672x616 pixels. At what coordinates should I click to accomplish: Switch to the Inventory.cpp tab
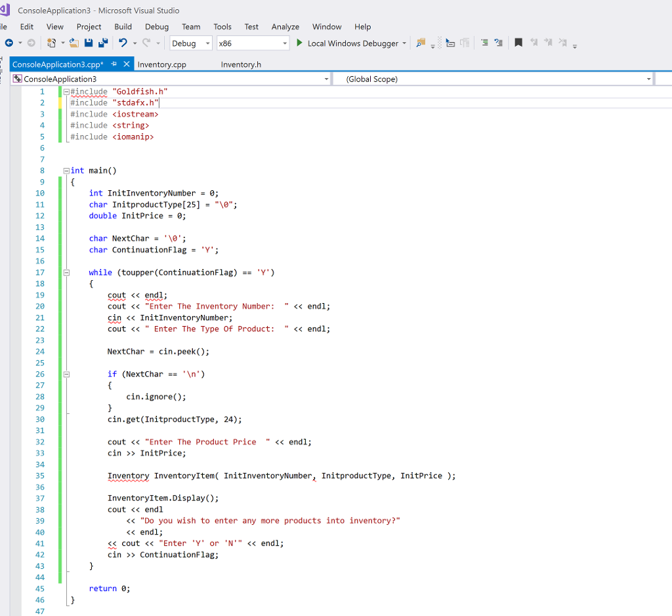162,65
